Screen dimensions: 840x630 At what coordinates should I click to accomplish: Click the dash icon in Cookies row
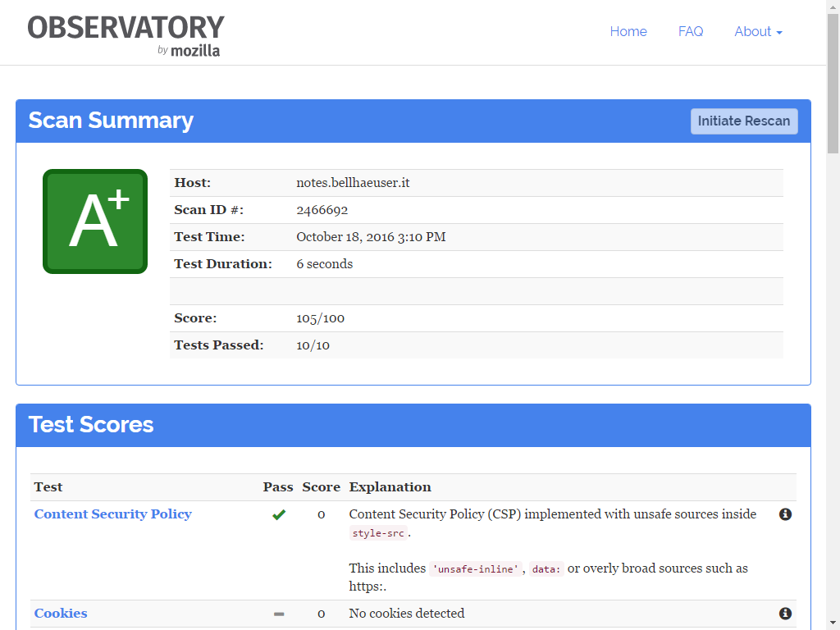[279, 614]
